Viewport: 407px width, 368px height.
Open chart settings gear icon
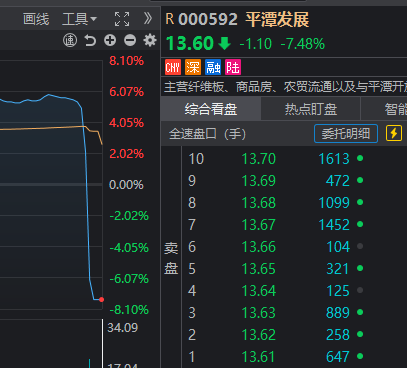click(x=150, y=40)
